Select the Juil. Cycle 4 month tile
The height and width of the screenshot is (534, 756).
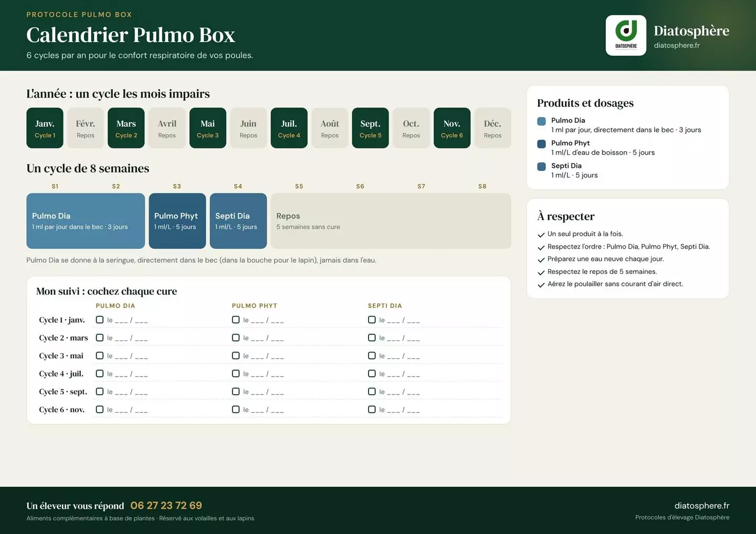[x=289, y=128]
